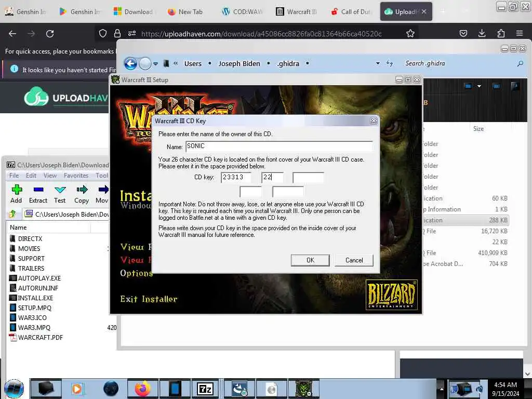Image resolution: width=532 pixels, height=399 pixels.
Task: Click Explorer forward navigation arrow
Action: pos(145,63)
